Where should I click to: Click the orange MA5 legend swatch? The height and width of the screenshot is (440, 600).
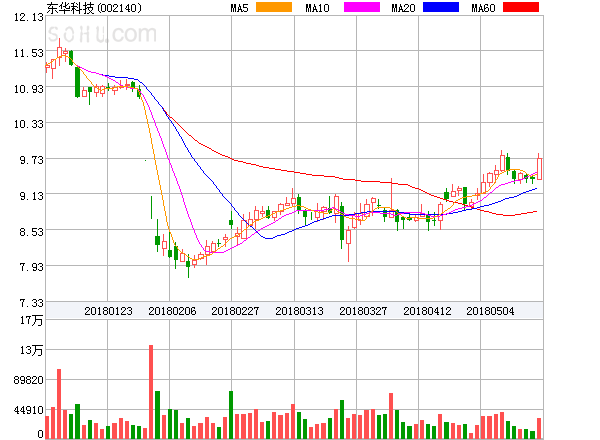(274, 7)
